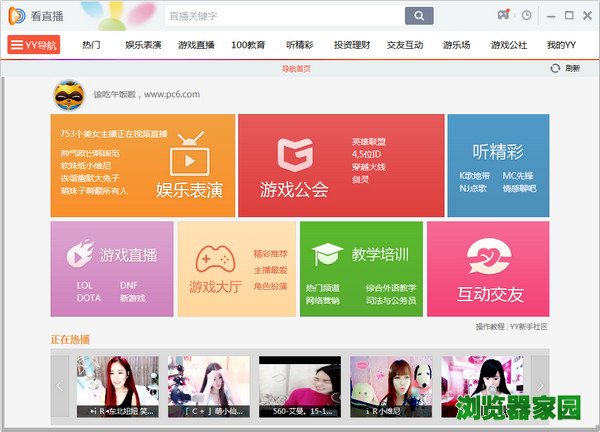
Task: Open the 互动交友 heart icon tile
Action: tap(489, 257)
